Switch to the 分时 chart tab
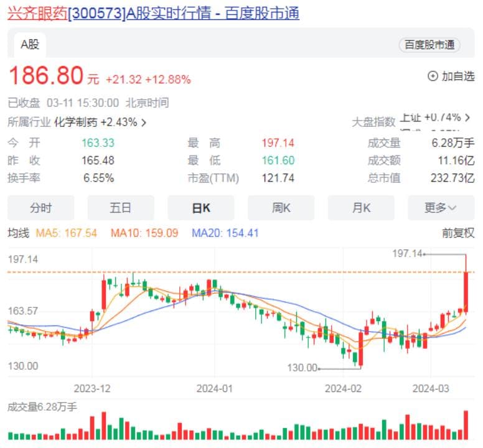This screenshot has width=483, height=448. pos(40,208)
